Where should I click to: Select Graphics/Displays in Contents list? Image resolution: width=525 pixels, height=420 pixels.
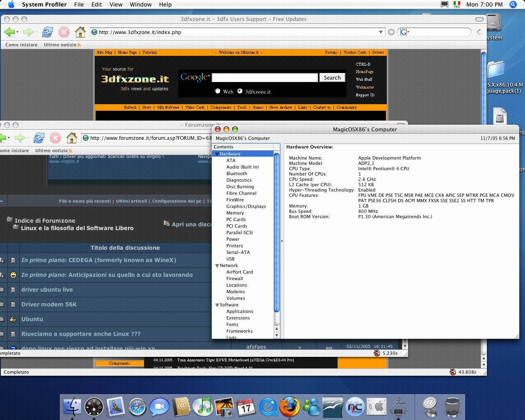246,206
